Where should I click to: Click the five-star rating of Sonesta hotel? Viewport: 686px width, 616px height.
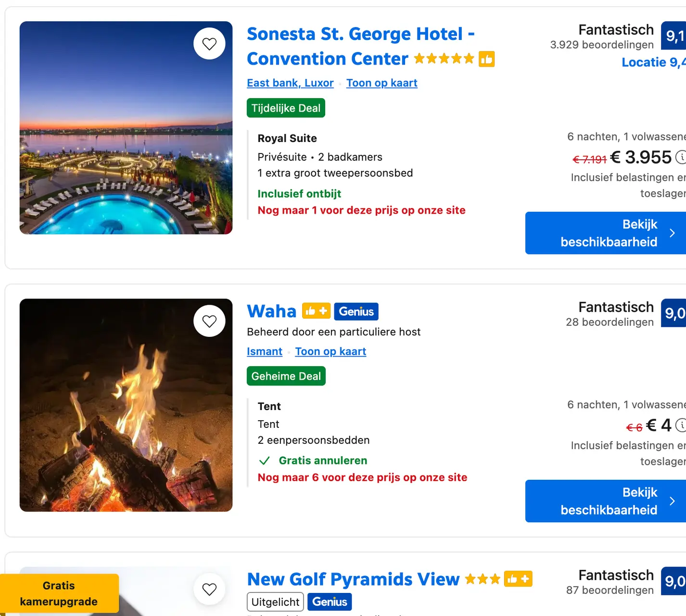coord(444,59)
